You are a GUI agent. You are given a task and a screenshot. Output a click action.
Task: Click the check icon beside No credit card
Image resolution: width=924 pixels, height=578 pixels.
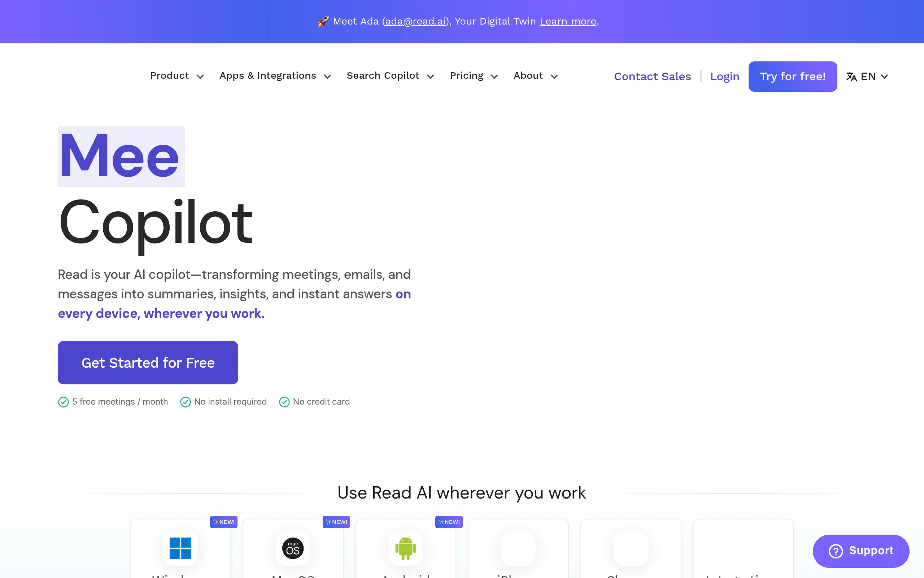point(284,402)
